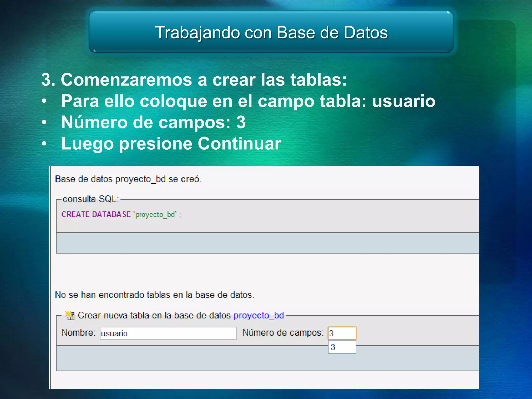Click the 'Crear nueva tabla en la base de datos' label
Screen dimensions: 532x399
(154, 315)
